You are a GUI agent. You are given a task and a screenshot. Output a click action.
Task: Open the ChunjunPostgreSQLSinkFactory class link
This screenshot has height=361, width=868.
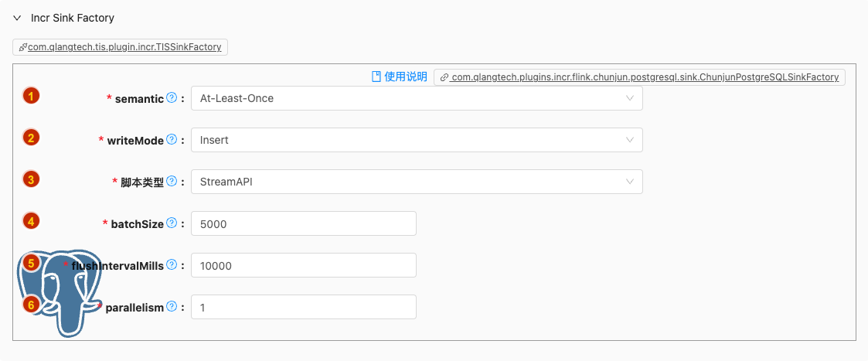tap(645, 77)
